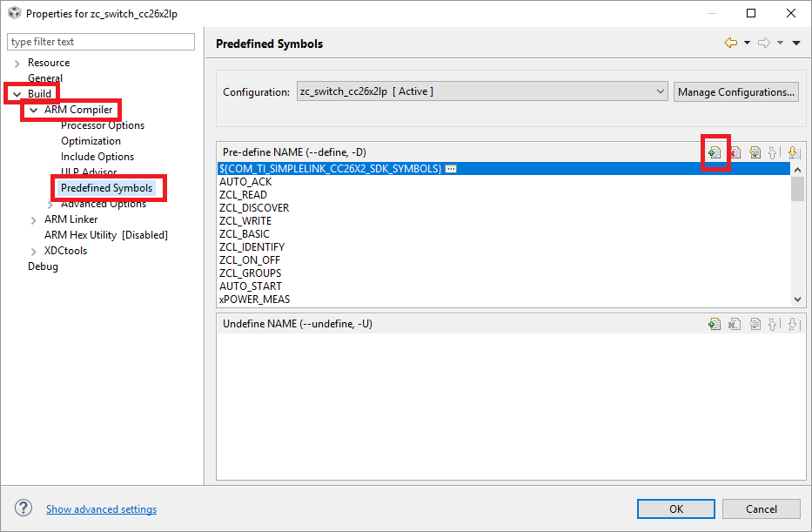The image size is (812, 532).
Task: Expand the Resource tree node
Action: [17, 63]
